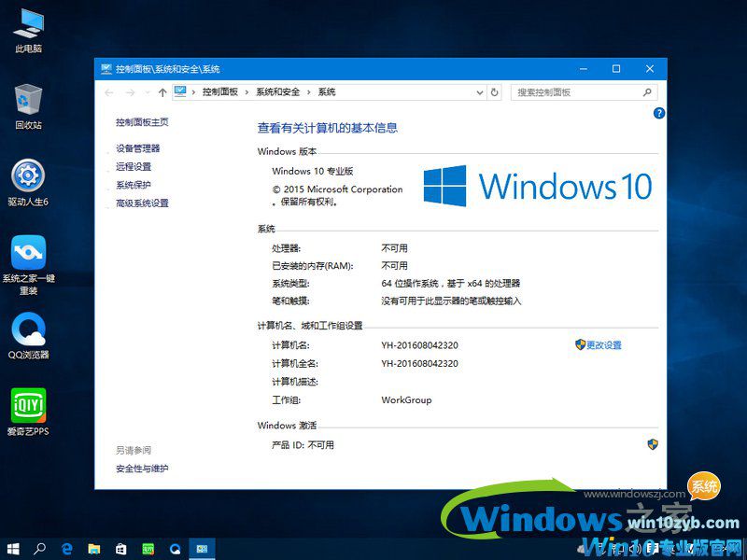Click the help question mark icon
The image size is (747, 560).
coord(659,113)
